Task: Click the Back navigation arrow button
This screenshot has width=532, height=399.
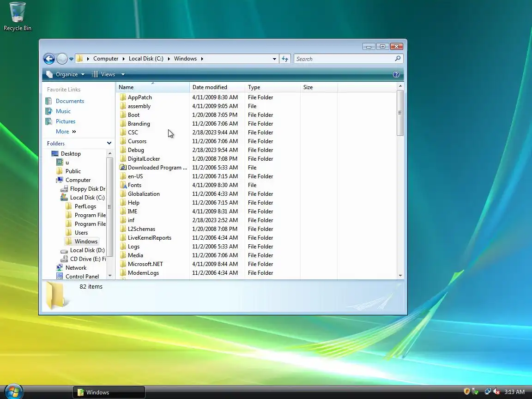Action: coord(49,59)
